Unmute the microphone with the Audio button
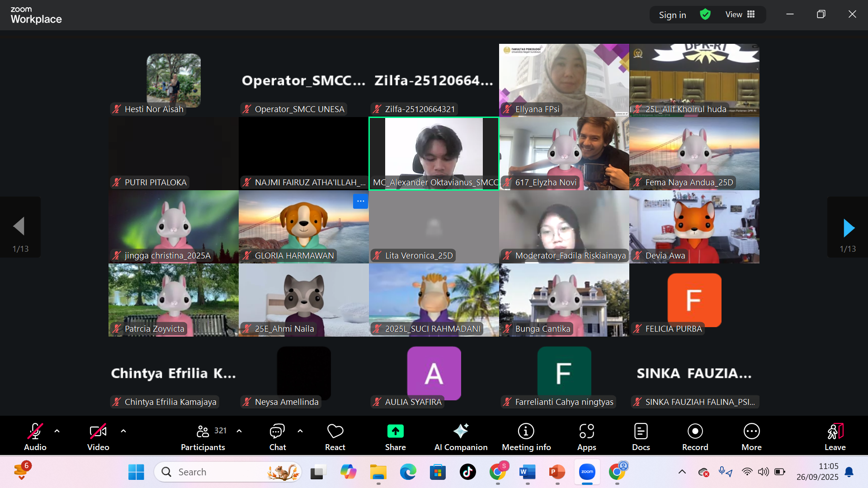 35,436
